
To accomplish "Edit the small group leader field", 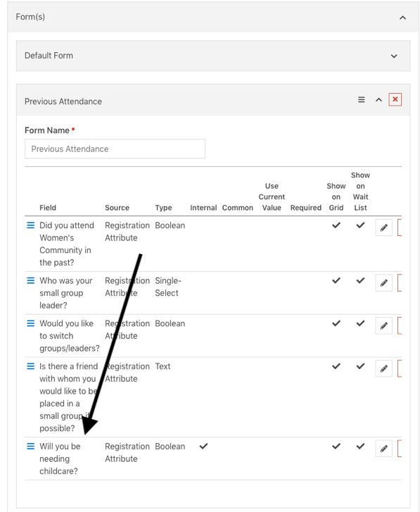I will click(x=384, y=283).
